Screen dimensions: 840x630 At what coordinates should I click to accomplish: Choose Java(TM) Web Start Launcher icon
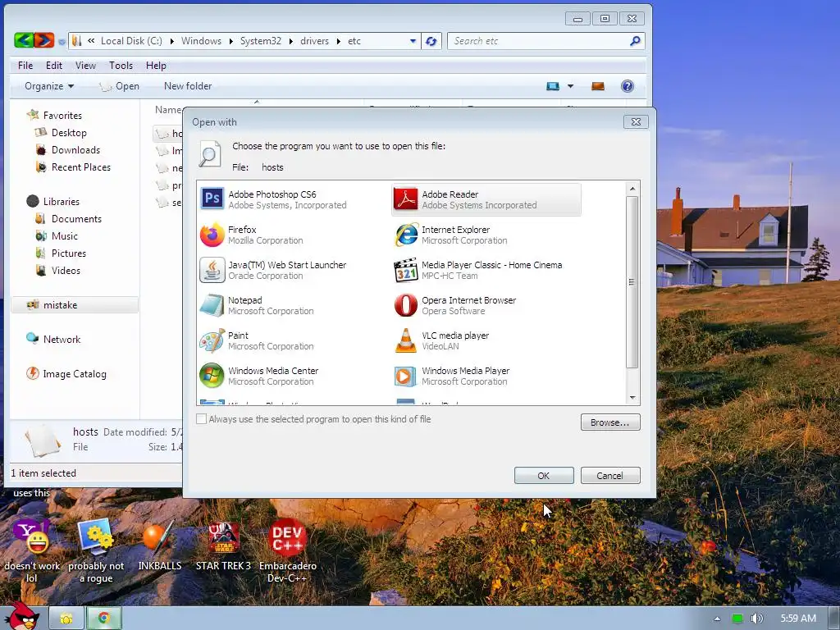212,269
